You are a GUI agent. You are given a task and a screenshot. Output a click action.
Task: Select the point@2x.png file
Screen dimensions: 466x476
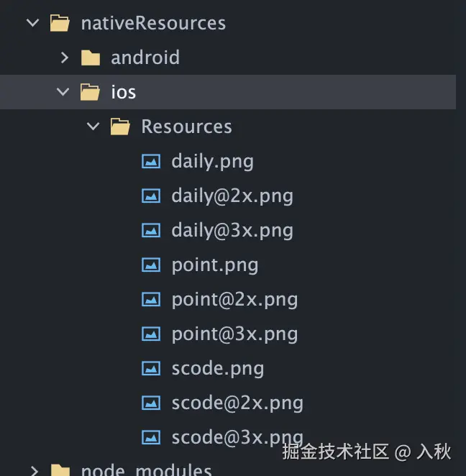[x=234, y=299]
